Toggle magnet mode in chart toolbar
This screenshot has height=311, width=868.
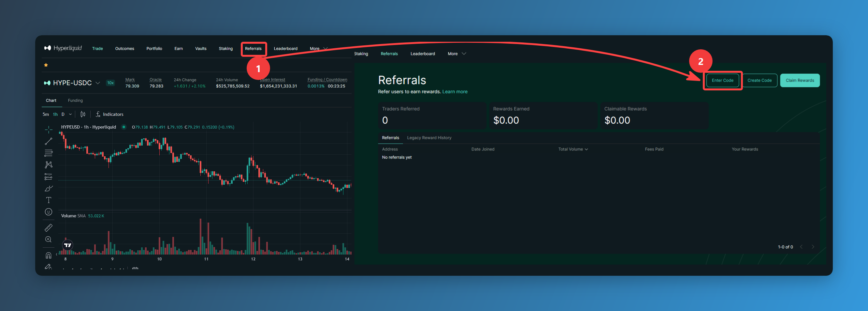tap(49, 255)
